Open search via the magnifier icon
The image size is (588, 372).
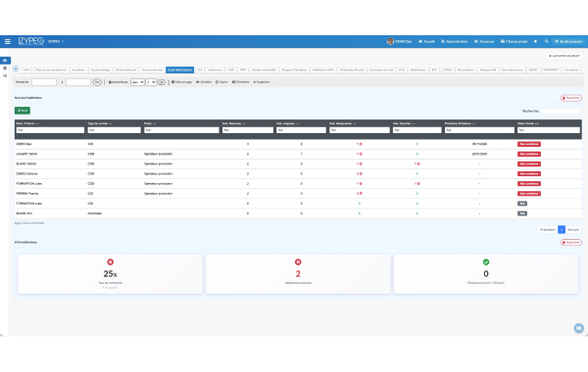[547, 41]
